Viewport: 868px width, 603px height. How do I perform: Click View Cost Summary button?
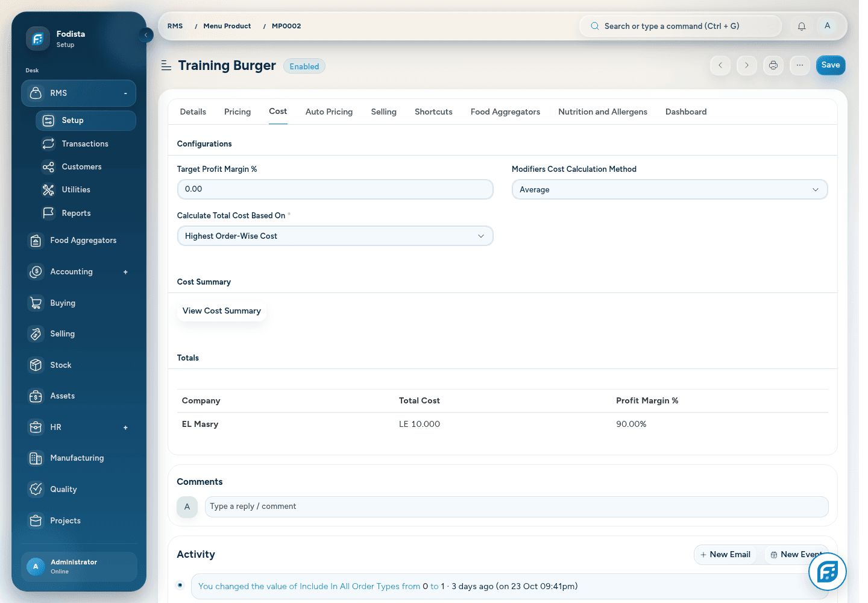(x=222, y=311)
